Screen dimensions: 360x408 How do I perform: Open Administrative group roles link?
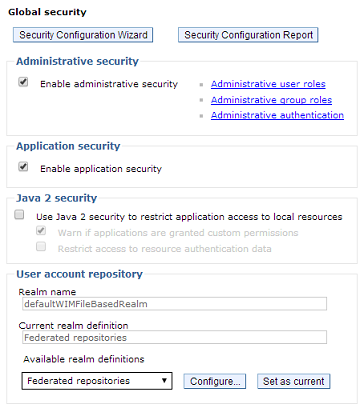[271, 100]
